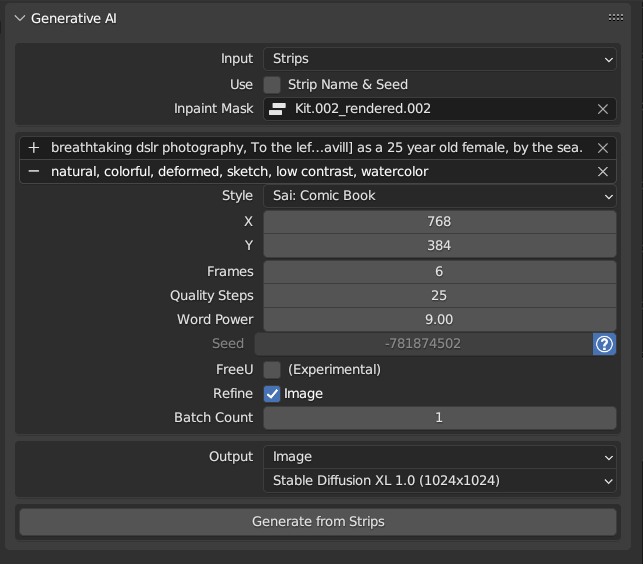
Task: Click the blue question mark seed button
Action: (604, 344)
